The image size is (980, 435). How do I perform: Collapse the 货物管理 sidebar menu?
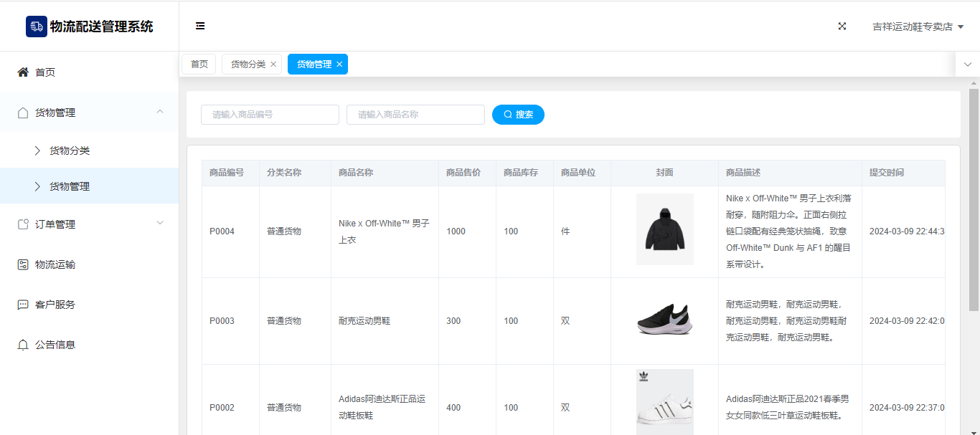160,112
